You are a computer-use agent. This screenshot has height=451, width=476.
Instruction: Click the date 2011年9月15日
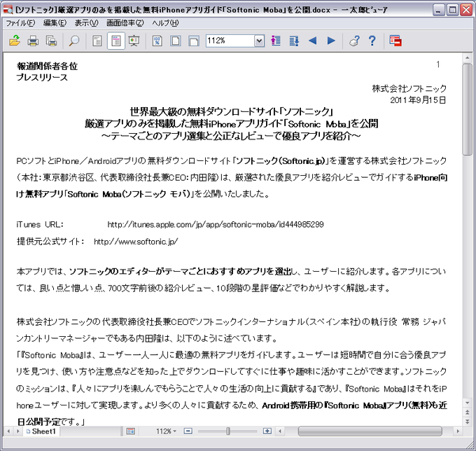click(418, 100)
